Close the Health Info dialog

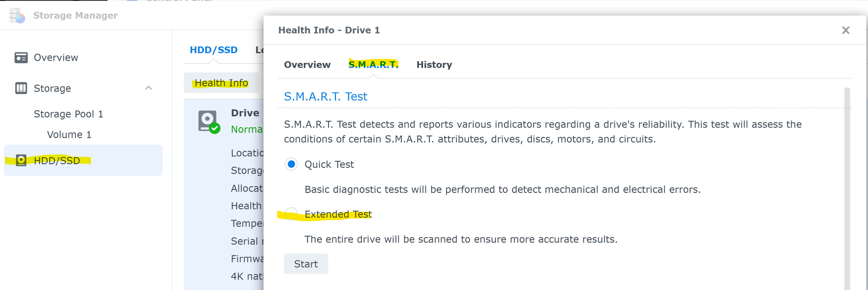tap(845, 30)
